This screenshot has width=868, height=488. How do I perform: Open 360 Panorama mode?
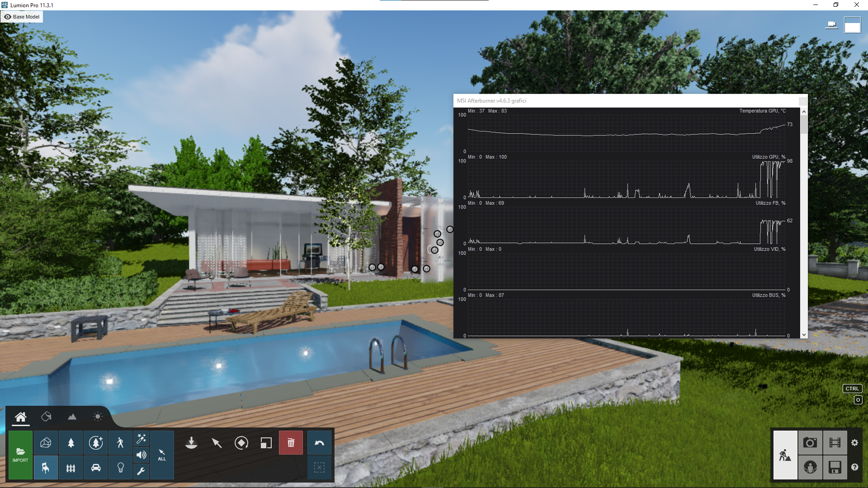click(x=810, y=467)
